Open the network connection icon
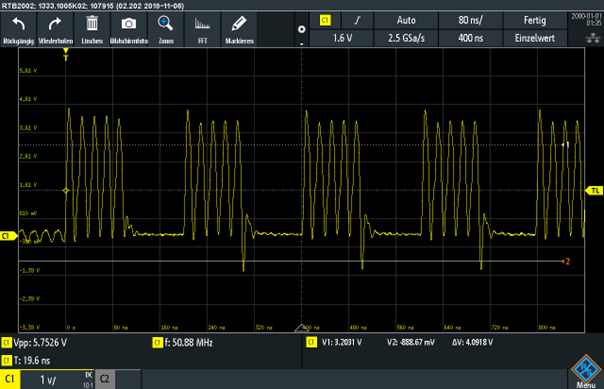This screenshot has height=389, width=604. [592, 38]
